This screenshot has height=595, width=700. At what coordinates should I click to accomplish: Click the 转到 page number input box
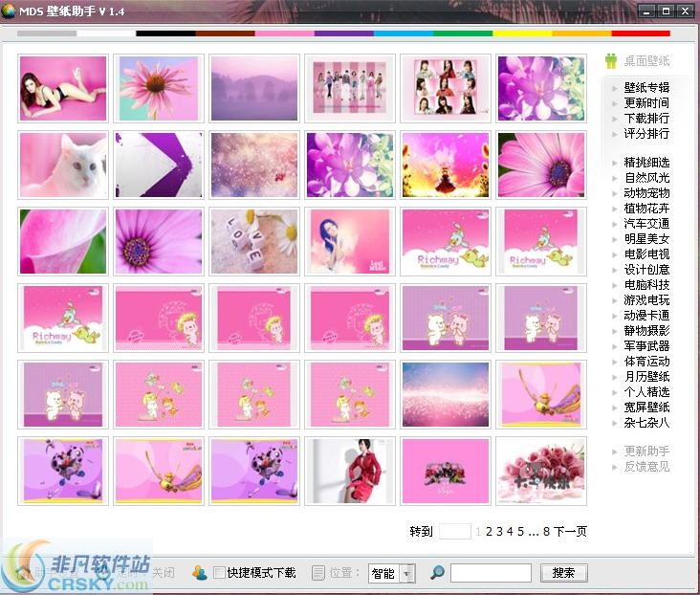(455, 531)
